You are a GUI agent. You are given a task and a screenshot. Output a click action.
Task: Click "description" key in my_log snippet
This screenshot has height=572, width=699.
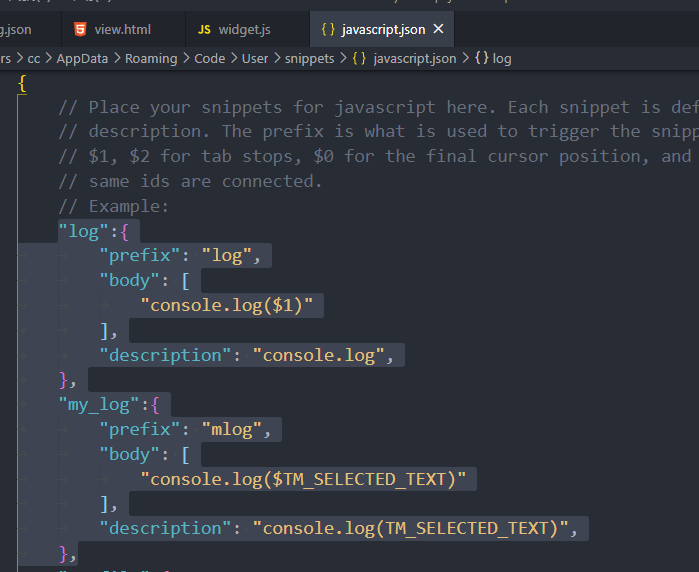[165, 528]
